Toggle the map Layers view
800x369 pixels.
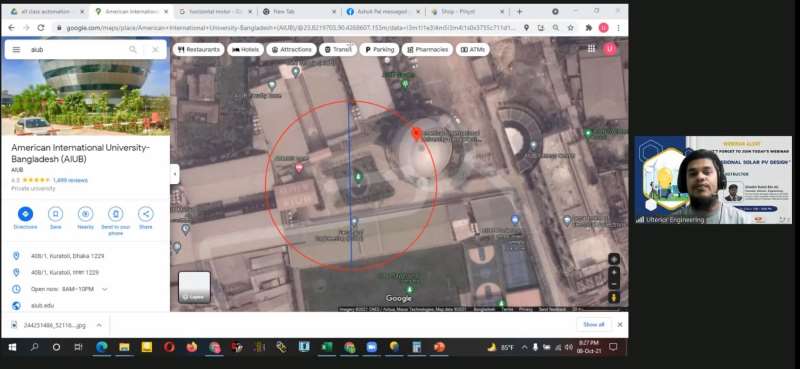[194, 287]
